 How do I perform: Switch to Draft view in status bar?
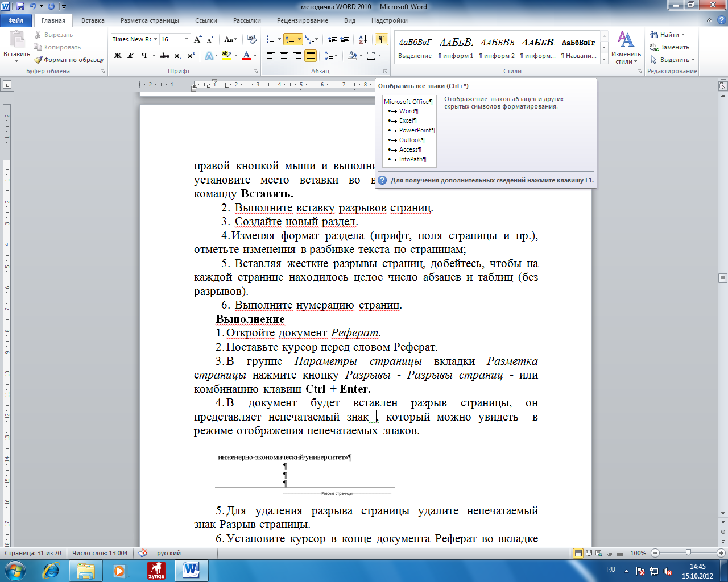click(x=620, y=553)
